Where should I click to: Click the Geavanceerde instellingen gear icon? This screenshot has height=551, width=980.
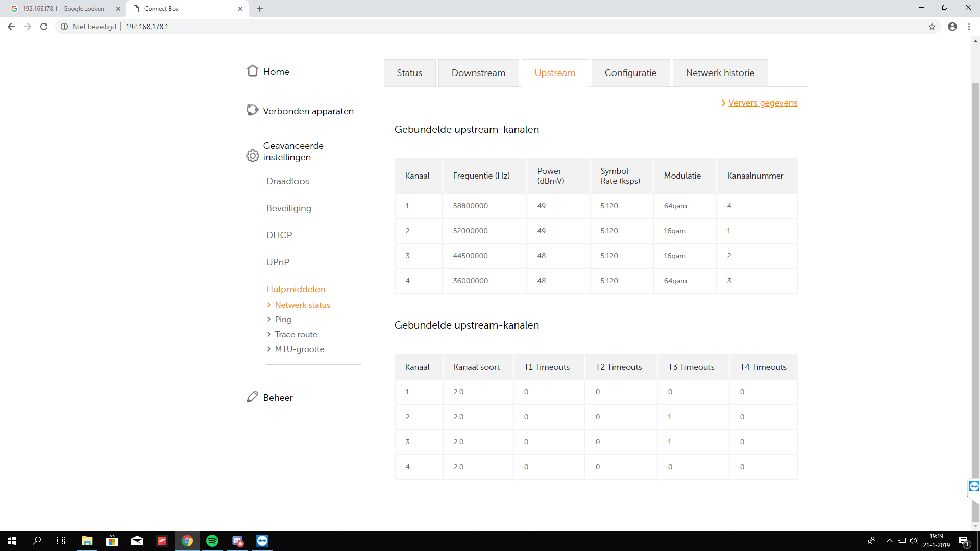[x=252, y=156]
